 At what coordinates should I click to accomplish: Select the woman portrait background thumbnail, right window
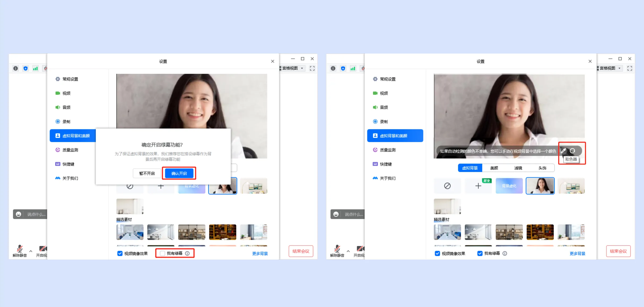pyautogui.click(x=540, y=186)
